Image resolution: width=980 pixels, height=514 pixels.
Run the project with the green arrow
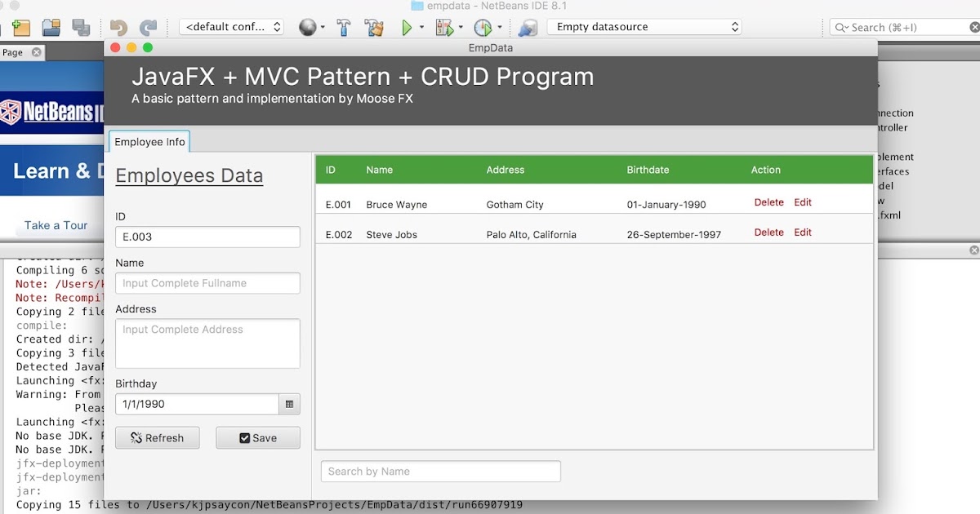click(408, 27)
